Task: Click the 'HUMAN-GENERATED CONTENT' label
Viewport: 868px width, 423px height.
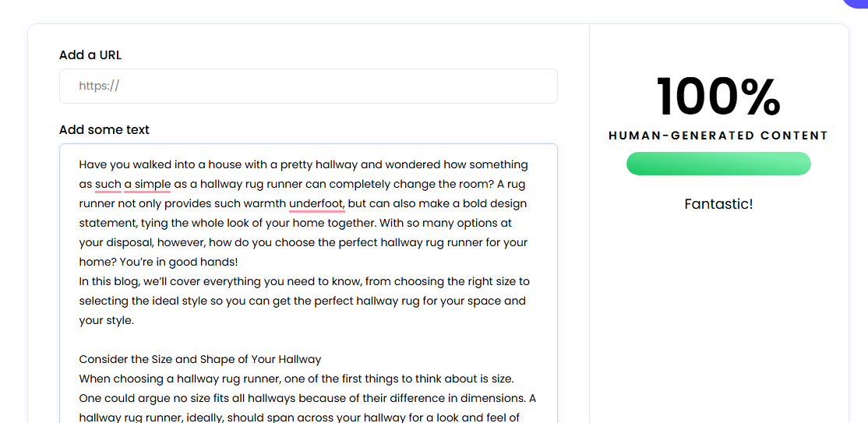Action: 718,136
